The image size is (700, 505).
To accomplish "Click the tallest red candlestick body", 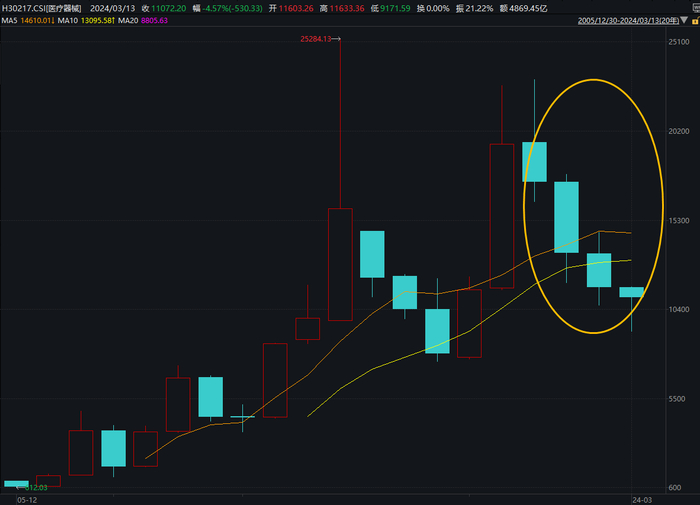I will [x=502, y=216].
